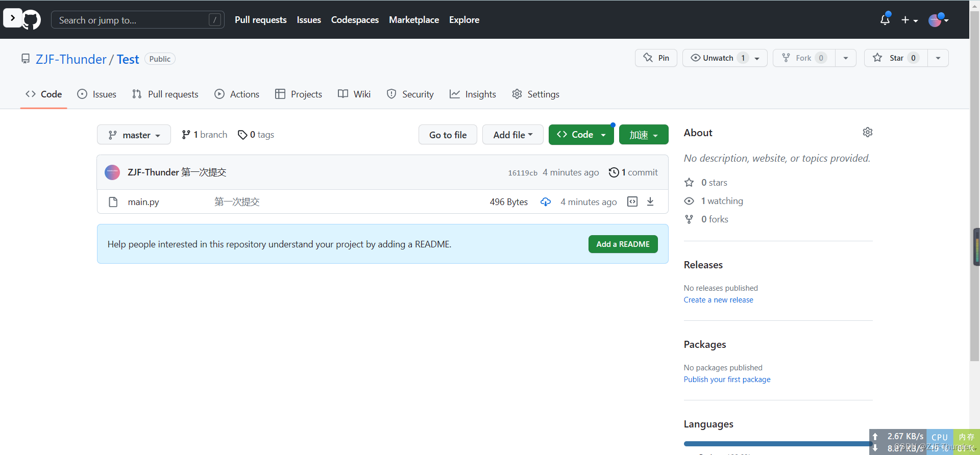Open the Projects tab
The image size is (980, 455).
[299, 94]
